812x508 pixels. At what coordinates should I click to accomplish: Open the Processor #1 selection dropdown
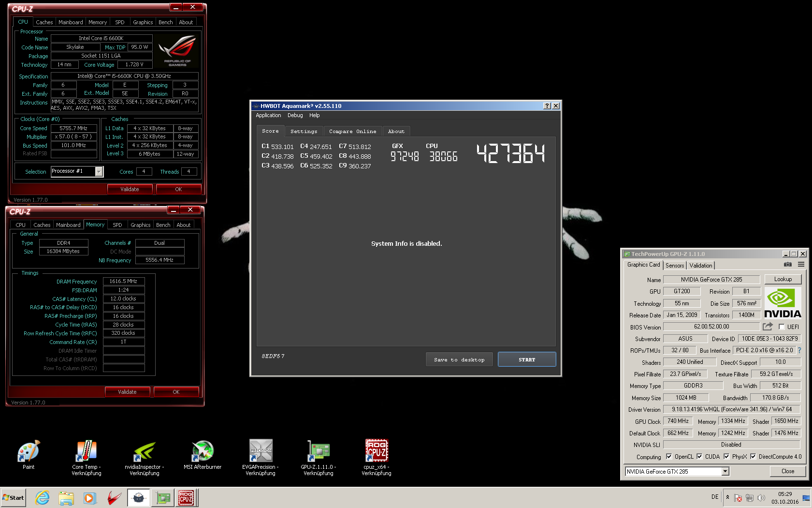pyautogui.click(x=99, y=171)
